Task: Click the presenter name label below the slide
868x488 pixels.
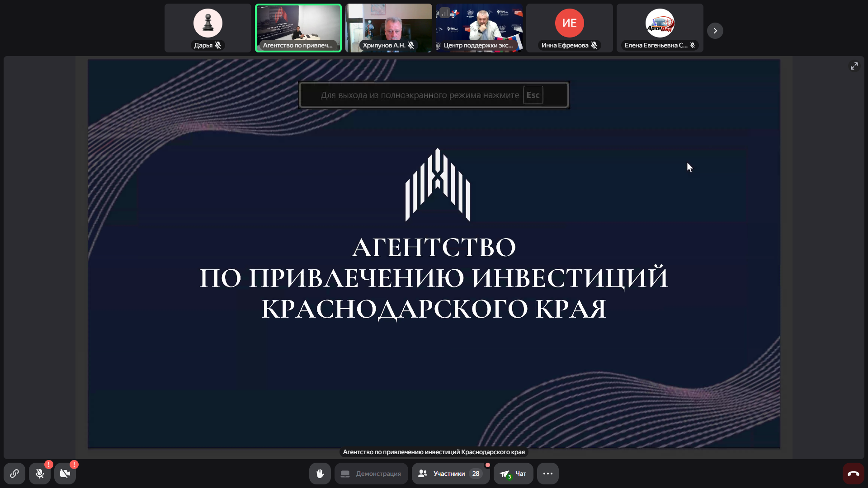Action: [434, 452]
